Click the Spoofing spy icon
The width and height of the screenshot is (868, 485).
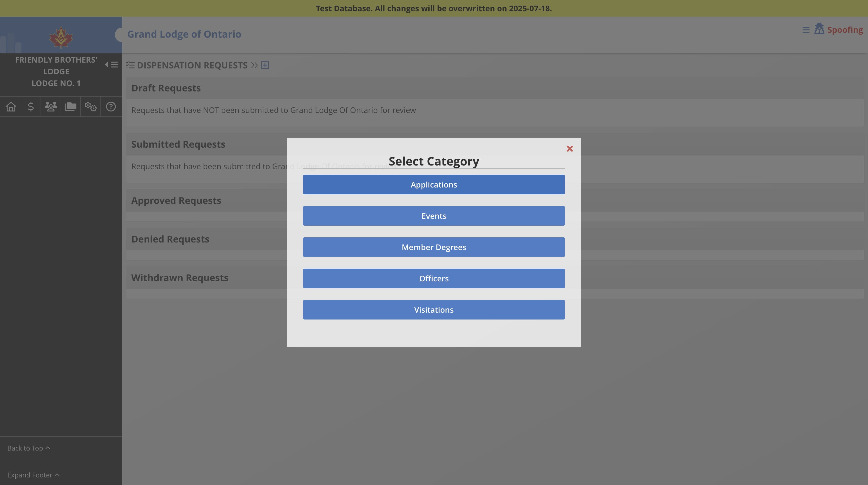[819, 29]
